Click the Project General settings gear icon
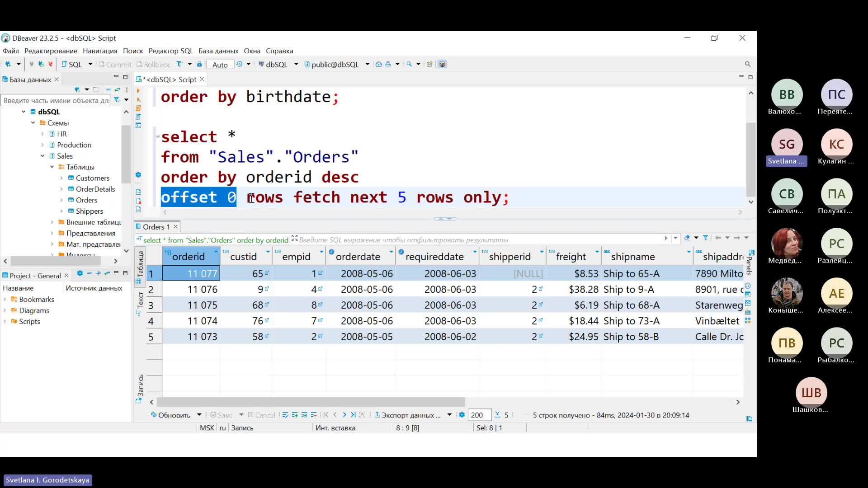Screen dimensions: 868x488 tap(80, 273)
